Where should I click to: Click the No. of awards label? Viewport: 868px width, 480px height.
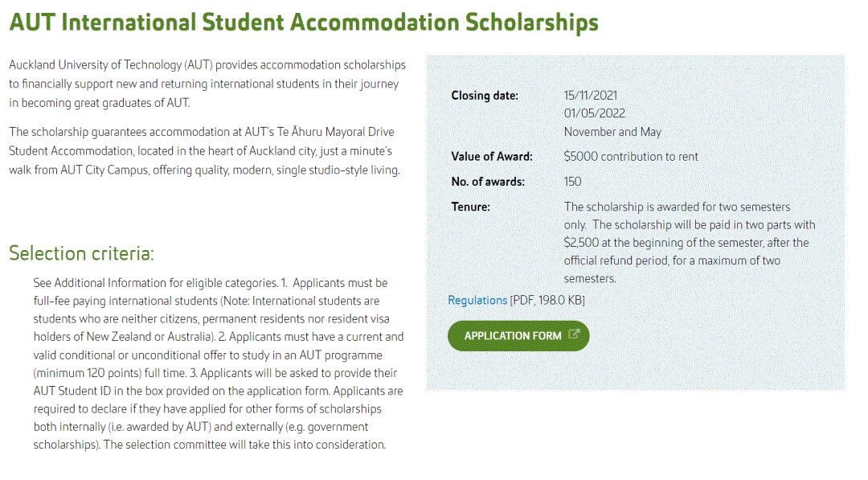pos(488,182)
